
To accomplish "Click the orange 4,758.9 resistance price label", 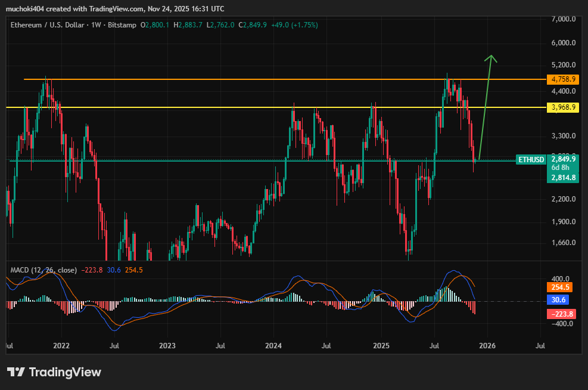I will click(x=562, y=79).
